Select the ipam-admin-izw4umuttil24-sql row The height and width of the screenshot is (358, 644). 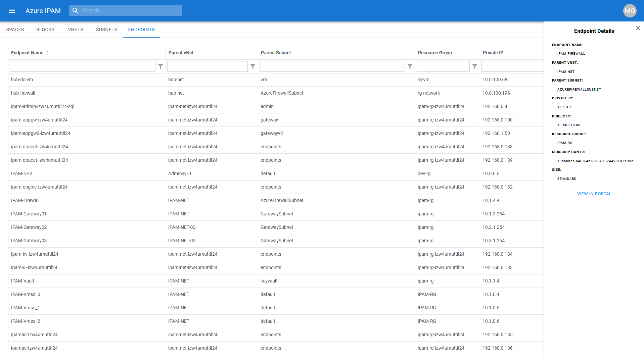[x=276, y=106]
